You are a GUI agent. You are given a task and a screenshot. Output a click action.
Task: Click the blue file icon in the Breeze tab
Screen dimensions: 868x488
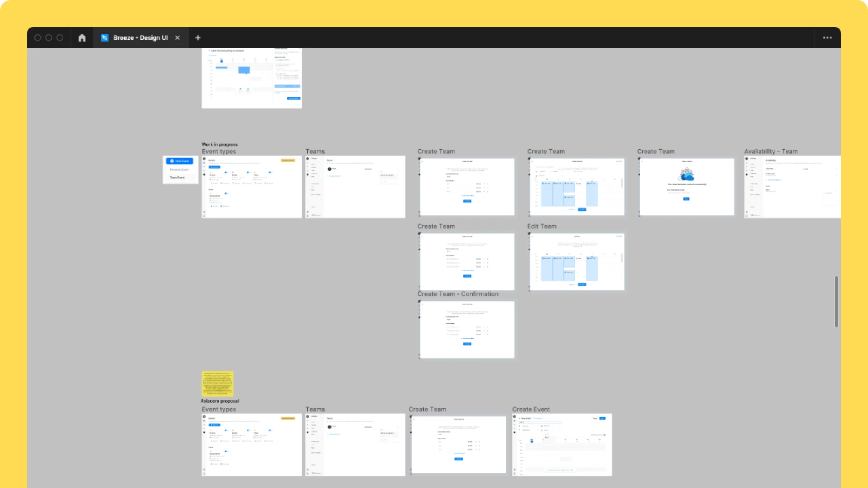(104, 38)
